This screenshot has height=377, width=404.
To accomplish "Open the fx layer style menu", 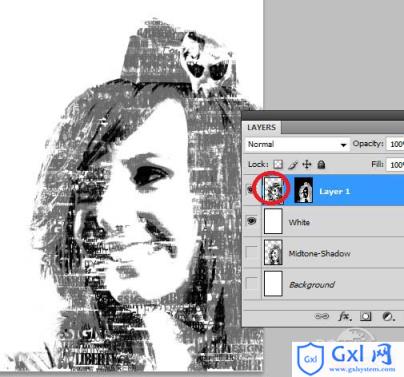I will 345,316.
